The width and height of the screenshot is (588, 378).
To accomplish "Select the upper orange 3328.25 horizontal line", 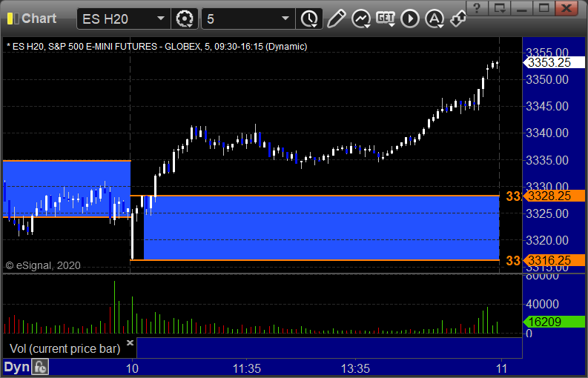I will [315, 196].
